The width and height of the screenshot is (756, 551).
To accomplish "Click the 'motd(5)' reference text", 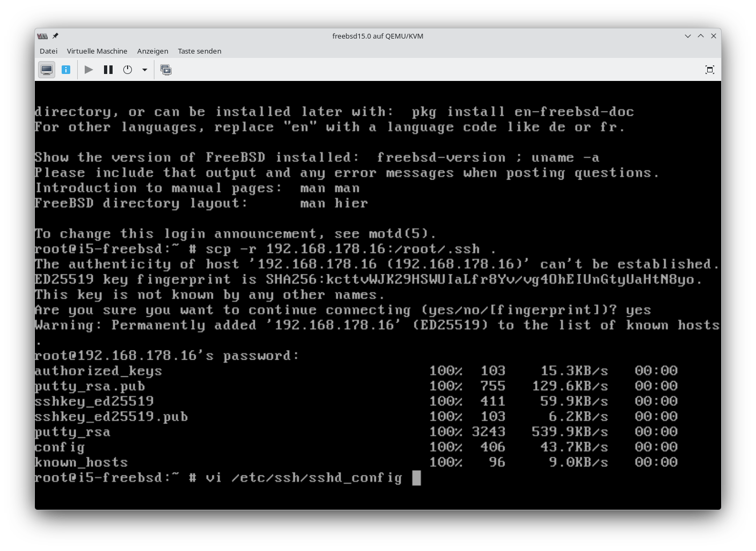I will point(398,234).
